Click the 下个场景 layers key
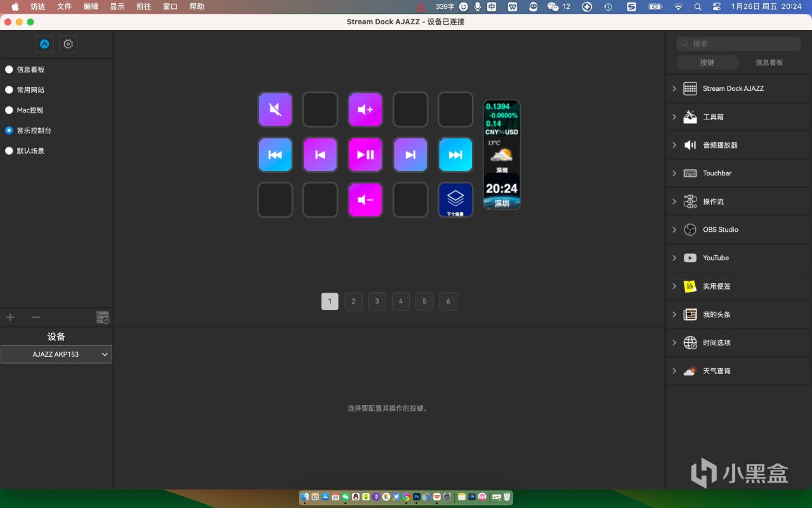812x508 pixels. click(455, 199)
